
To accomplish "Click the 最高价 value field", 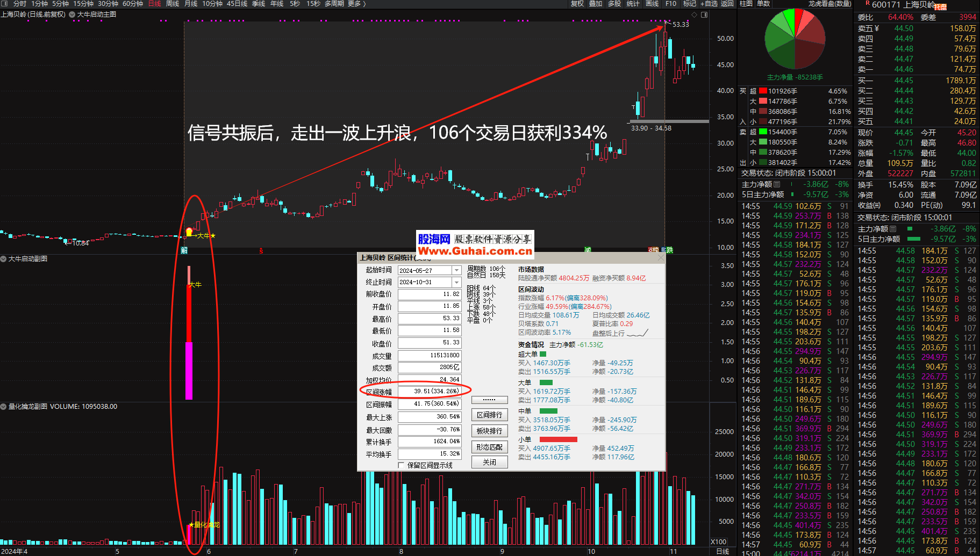I will tap(430, 319).
